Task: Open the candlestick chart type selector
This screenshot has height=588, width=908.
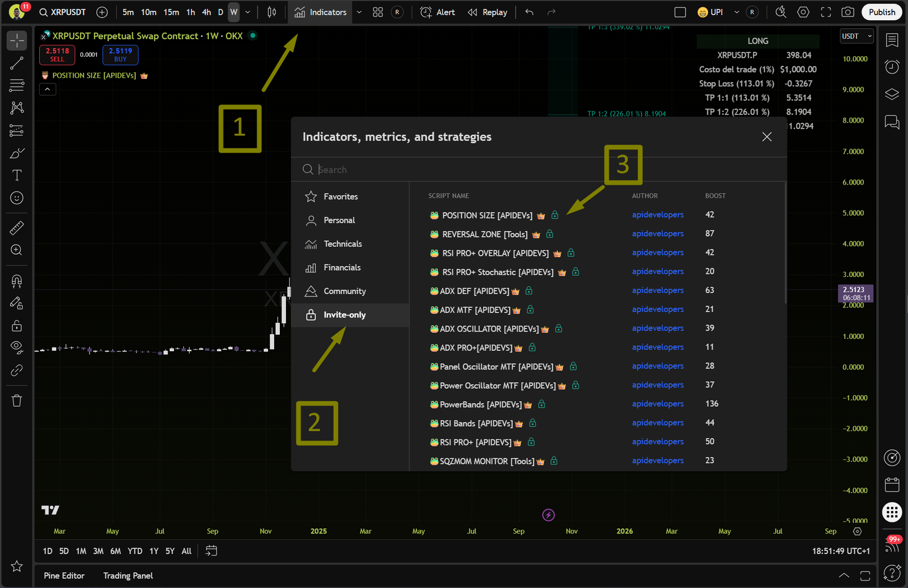Action: 272,12
